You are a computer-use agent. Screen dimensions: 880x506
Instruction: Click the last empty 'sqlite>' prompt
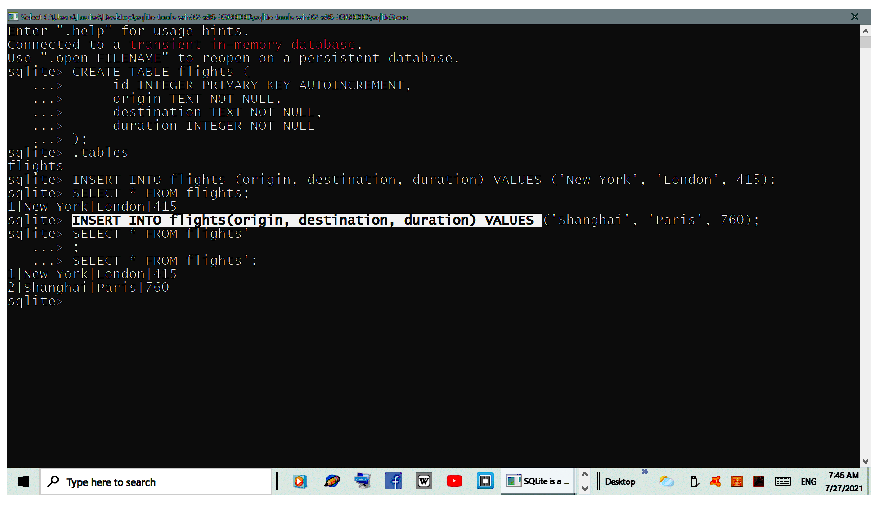coord(35,301)
